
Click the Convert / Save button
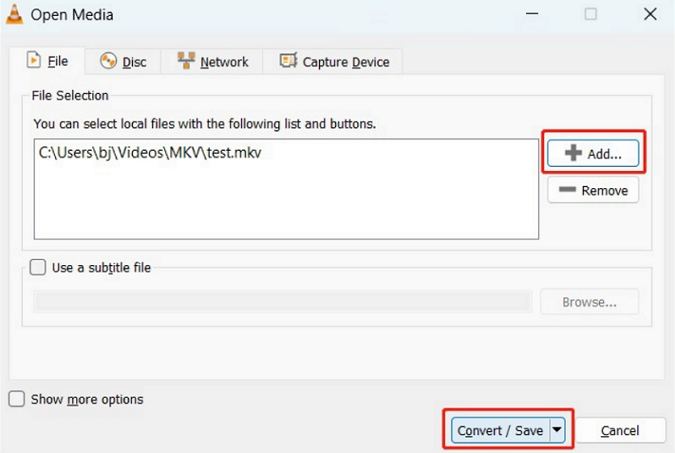point(500,430)
